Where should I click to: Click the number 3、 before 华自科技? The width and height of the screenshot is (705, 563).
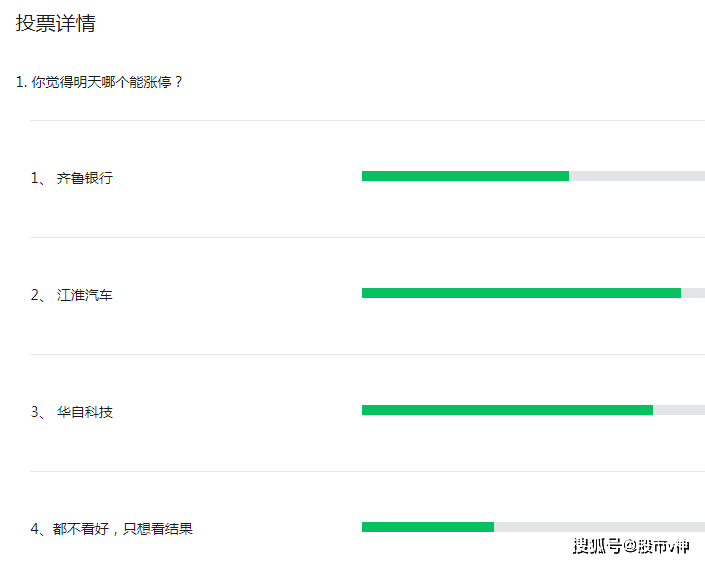click(38, 412)
